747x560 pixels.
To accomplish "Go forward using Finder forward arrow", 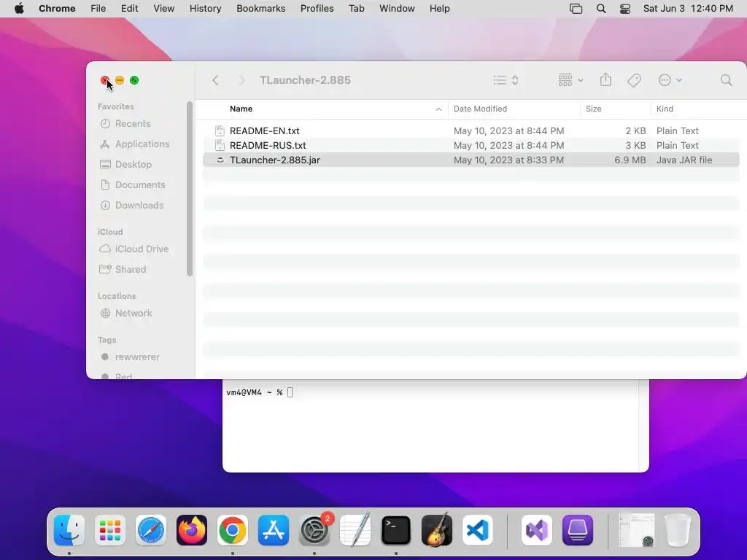I will 241,80.
